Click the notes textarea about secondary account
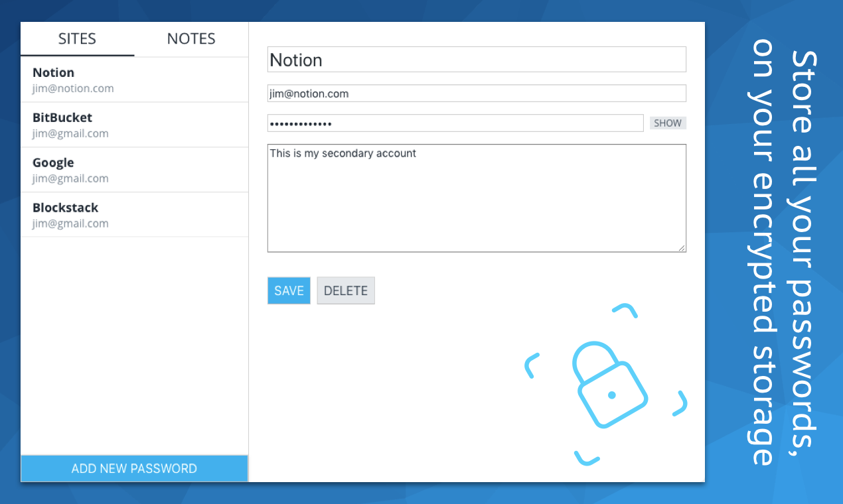The width and height of the screenshot is (843, 504). click(x=477, y=198)
